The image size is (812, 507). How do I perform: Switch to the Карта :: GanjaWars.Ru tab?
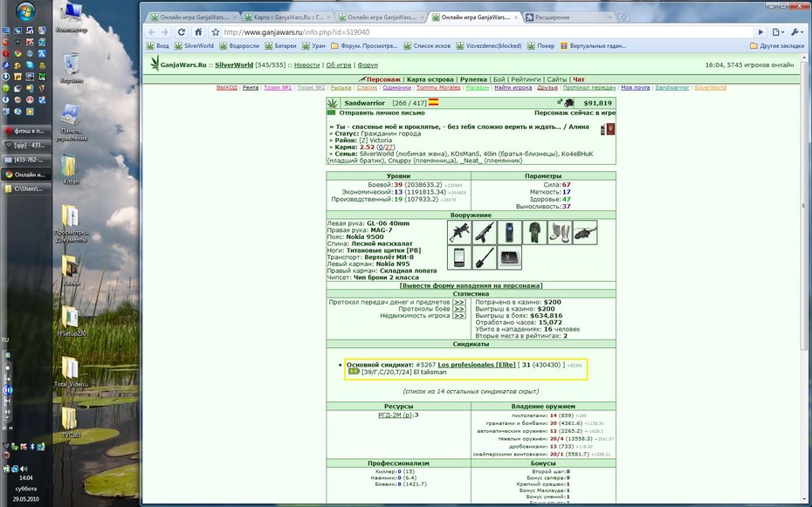coord(287,17)
